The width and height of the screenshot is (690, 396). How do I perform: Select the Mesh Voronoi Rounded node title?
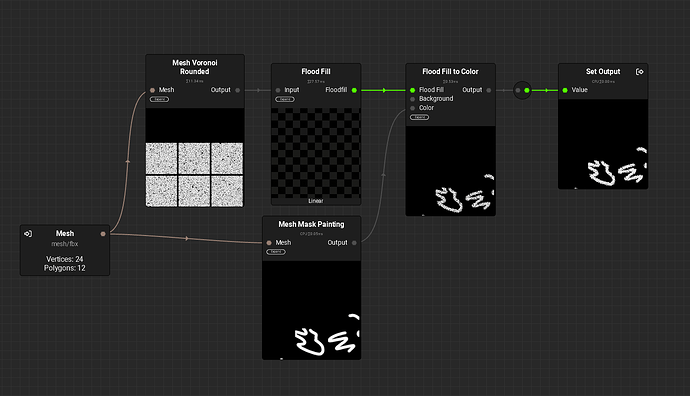[195, 67]
